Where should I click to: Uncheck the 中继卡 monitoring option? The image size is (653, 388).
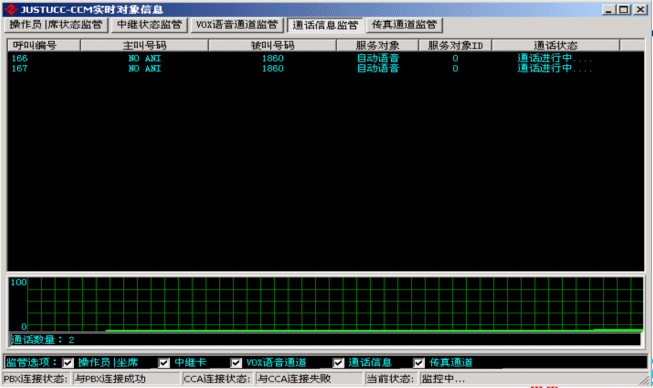coord(164,363)
